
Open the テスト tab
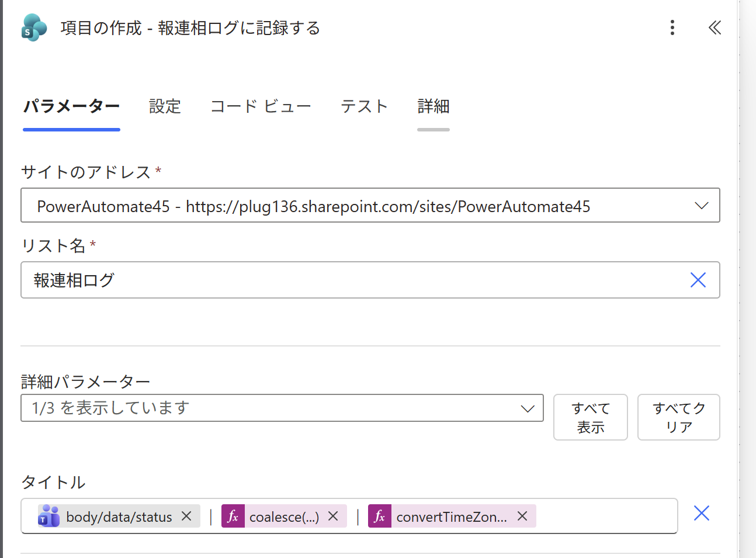coord(365,106)
